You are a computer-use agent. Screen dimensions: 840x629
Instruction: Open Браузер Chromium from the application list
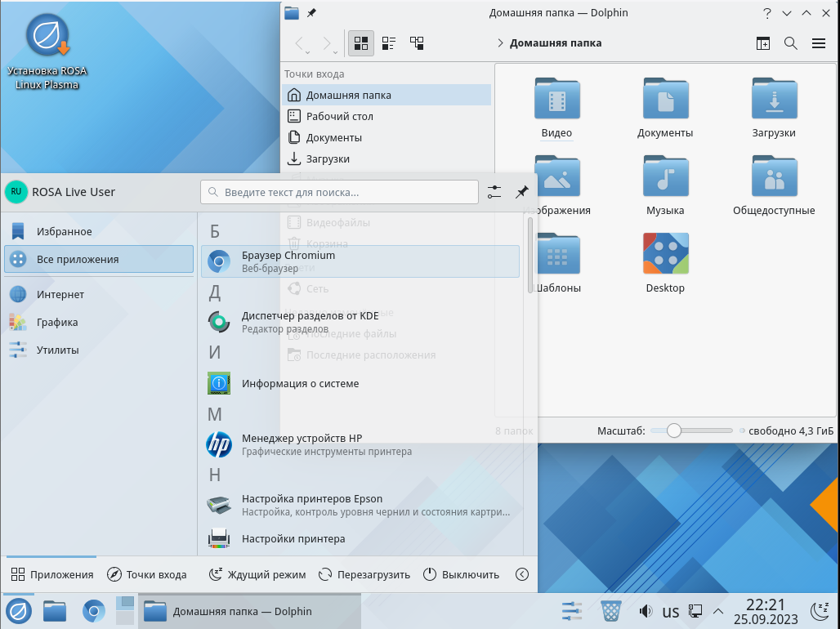[360, 261]
